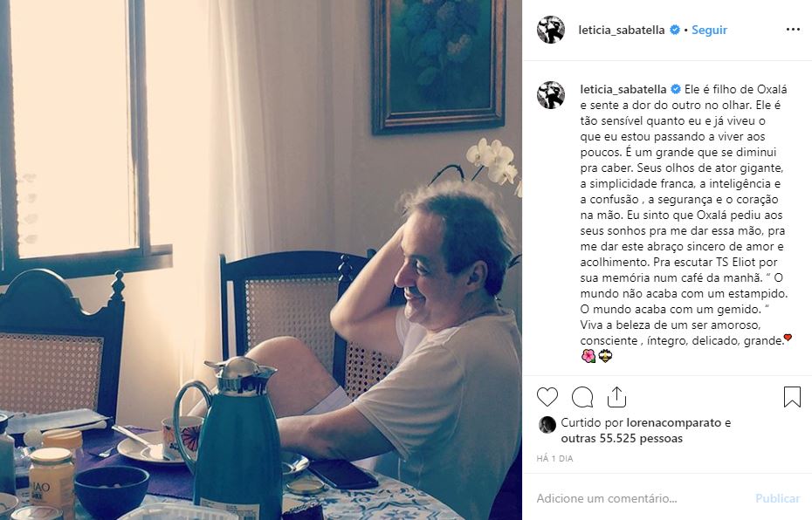Share the post with the upload arrow icon
The width and height of the screenshot is (812, 520).
[x=616, y=397]
